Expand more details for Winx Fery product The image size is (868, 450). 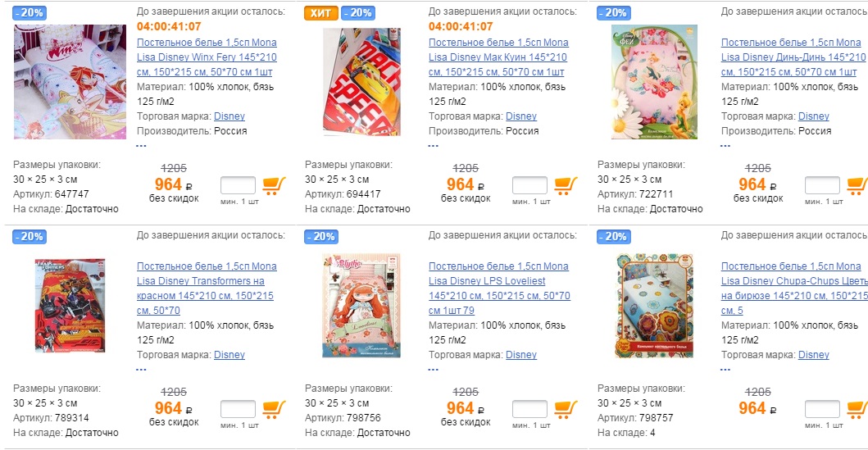(x=141, y=145)
